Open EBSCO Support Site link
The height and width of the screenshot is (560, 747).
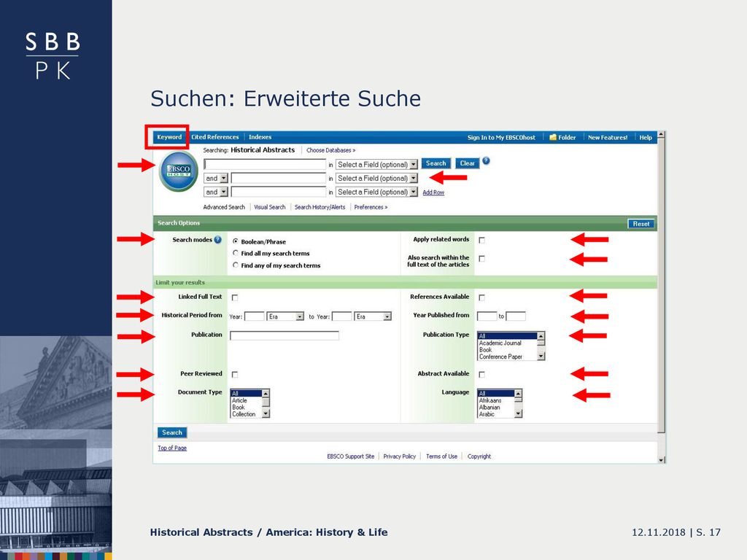(x=351, y=456)
